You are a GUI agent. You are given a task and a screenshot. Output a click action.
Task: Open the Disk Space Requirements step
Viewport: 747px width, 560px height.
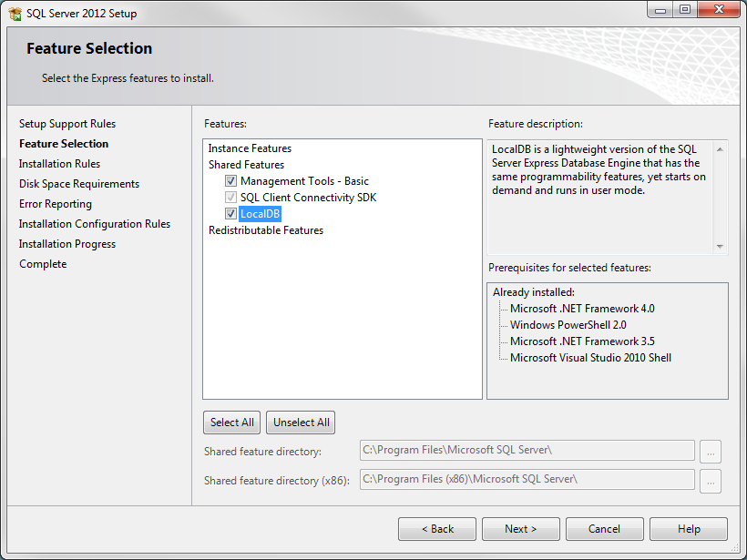tap(79, 184)
